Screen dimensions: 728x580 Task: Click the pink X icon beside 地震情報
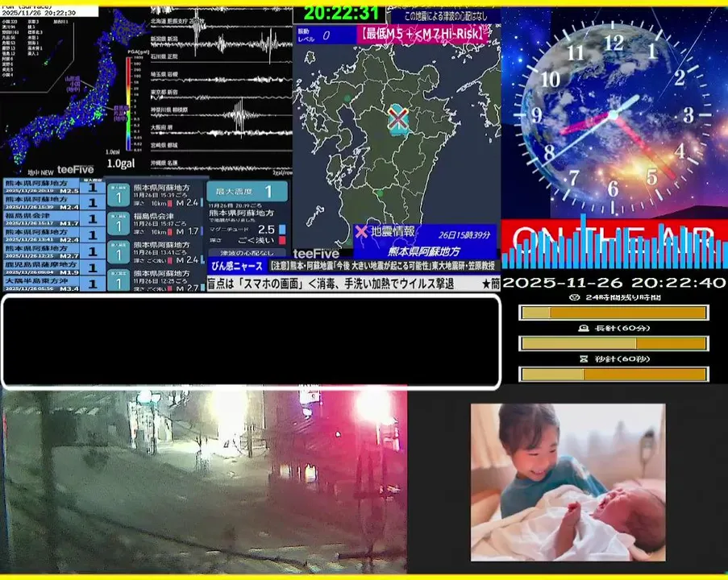pos(360,231)
